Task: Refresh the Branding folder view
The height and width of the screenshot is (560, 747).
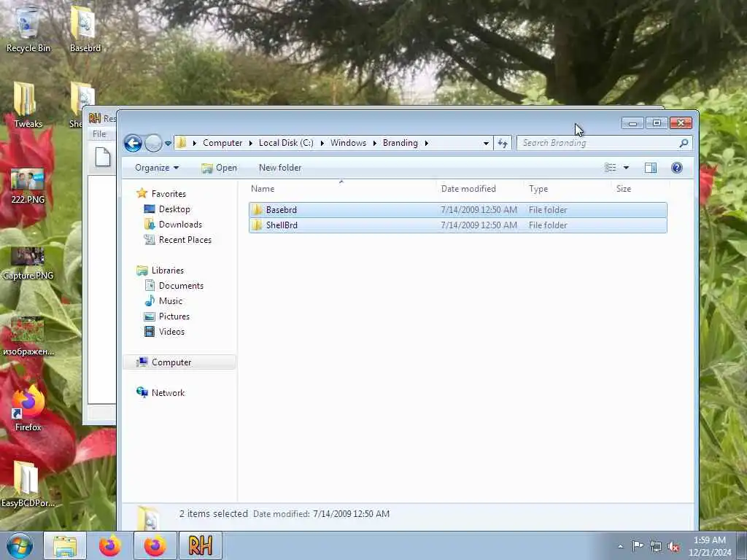Action: tap(503, 143)
